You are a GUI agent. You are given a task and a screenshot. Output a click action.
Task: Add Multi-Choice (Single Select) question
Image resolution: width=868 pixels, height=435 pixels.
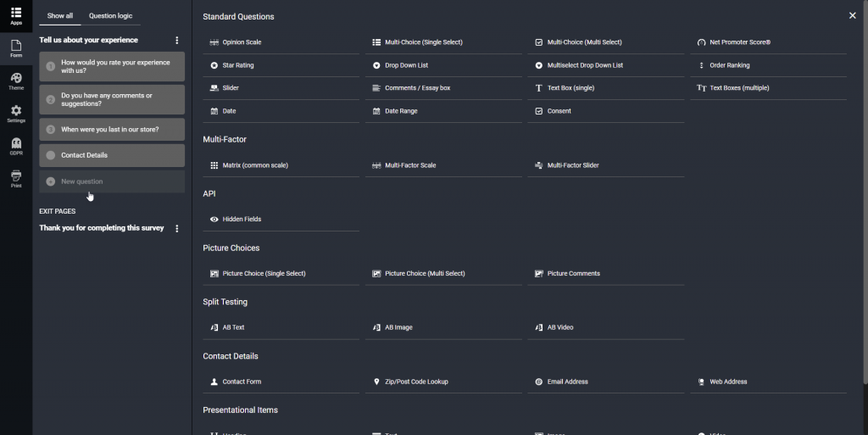[423, 42]
